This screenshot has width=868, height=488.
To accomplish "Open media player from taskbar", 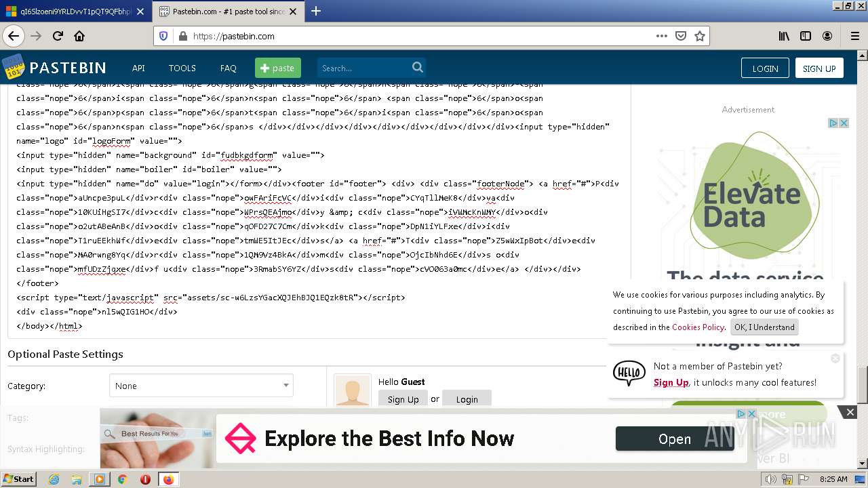I will click(99, 479).
